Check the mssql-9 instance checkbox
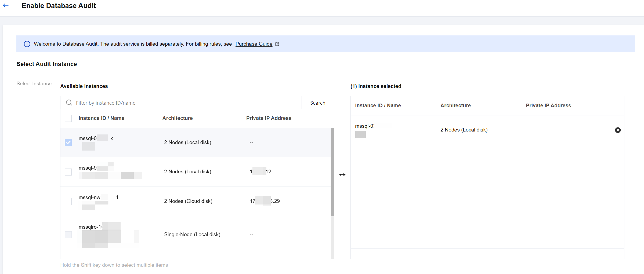The image size is (644, 274). 68,172
